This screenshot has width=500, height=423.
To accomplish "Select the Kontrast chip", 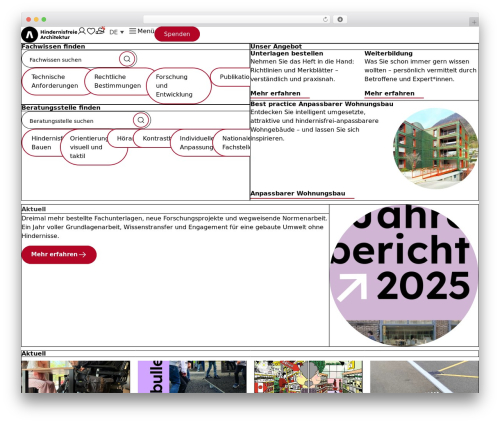I will click(x=153, y=138).
